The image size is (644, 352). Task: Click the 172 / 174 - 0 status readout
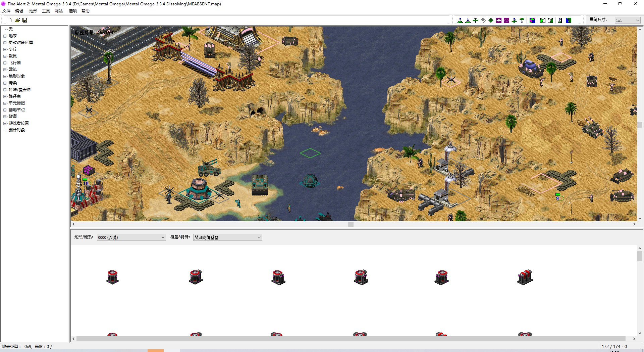(x=614, y=346)
